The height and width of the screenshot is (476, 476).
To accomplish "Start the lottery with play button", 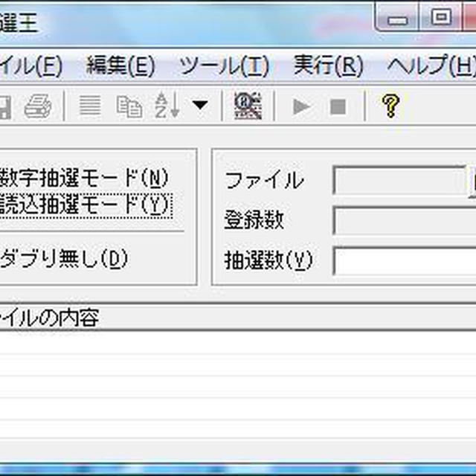I will click(x=301, y=106).
